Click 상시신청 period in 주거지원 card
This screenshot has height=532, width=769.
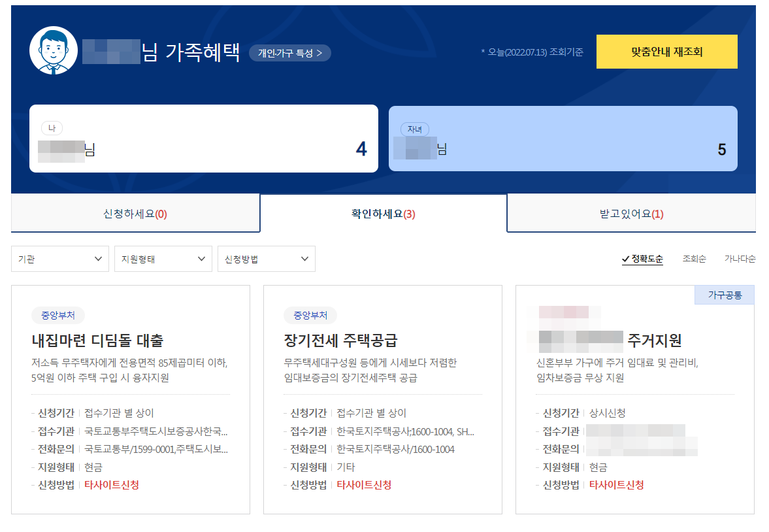(607, 413)
